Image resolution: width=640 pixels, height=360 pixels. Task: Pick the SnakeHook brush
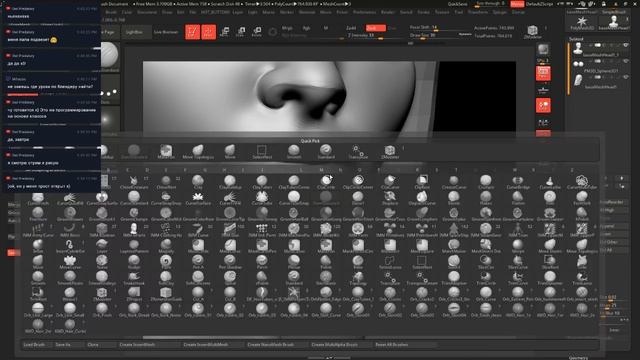click(134, 278)
